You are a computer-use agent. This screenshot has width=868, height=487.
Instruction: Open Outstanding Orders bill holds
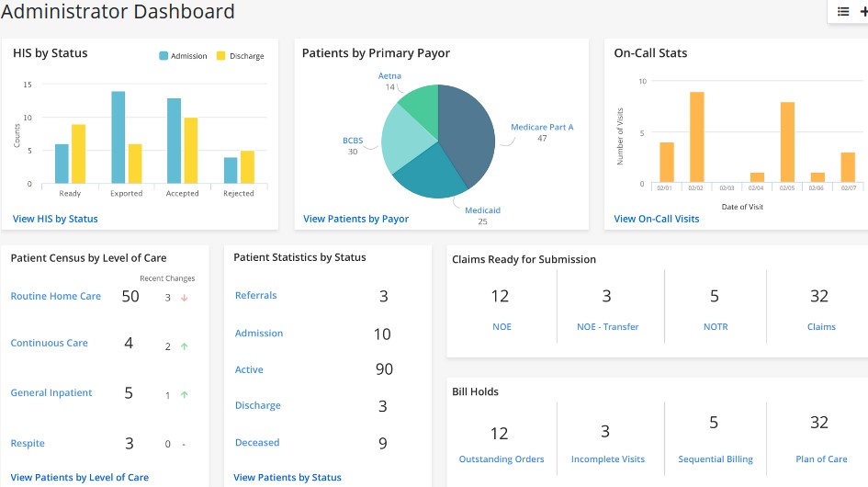pos(502,459)
